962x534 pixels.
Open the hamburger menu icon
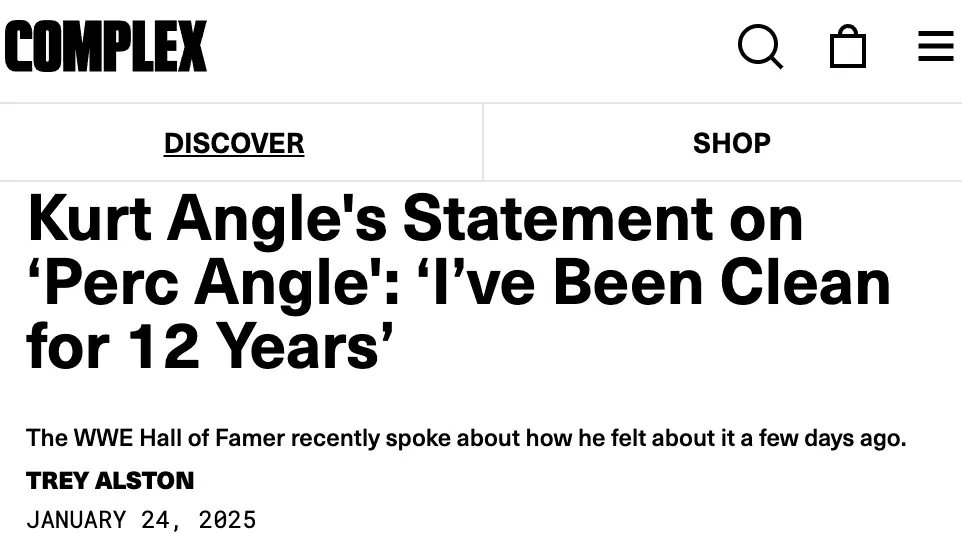[x=936, y=47]
